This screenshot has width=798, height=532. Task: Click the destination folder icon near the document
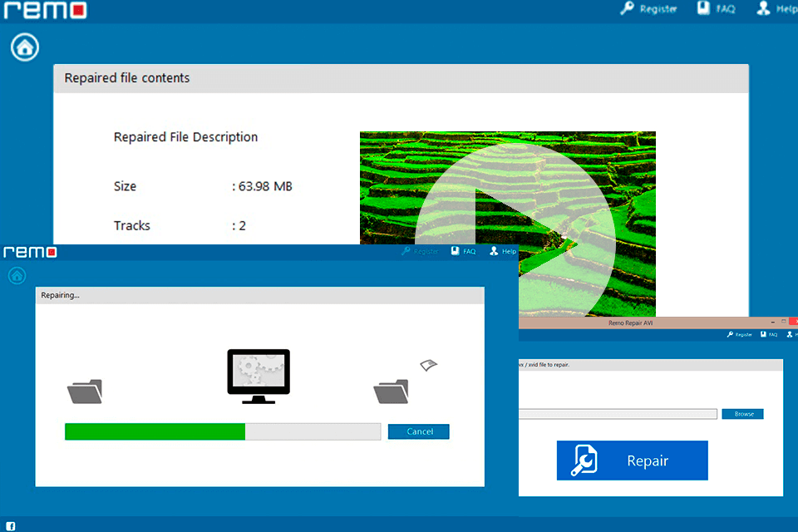tap(391, 391)
